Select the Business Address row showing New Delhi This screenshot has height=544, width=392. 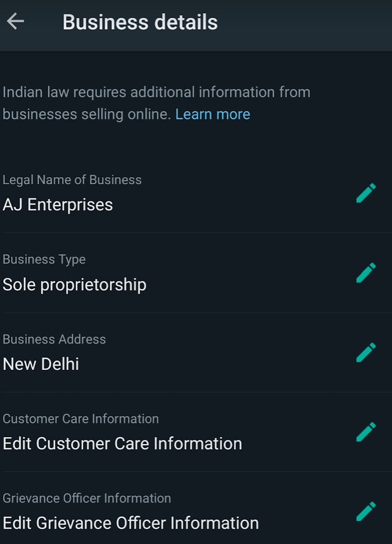click(158, 352)
